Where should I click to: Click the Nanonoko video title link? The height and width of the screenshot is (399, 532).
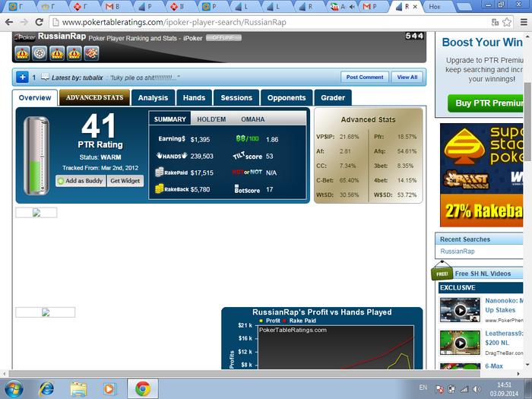click(504, 305)
